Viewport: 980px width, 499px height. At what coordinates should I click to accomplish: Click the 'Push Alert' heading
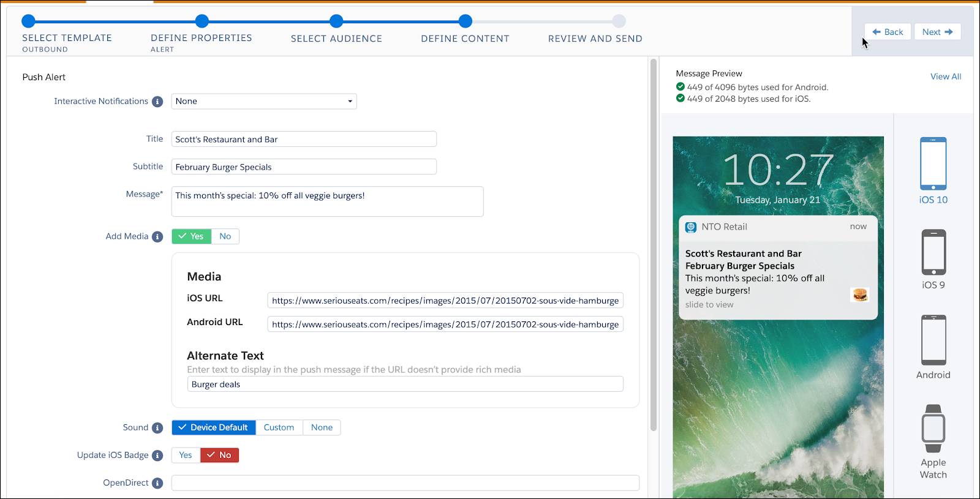43,77
